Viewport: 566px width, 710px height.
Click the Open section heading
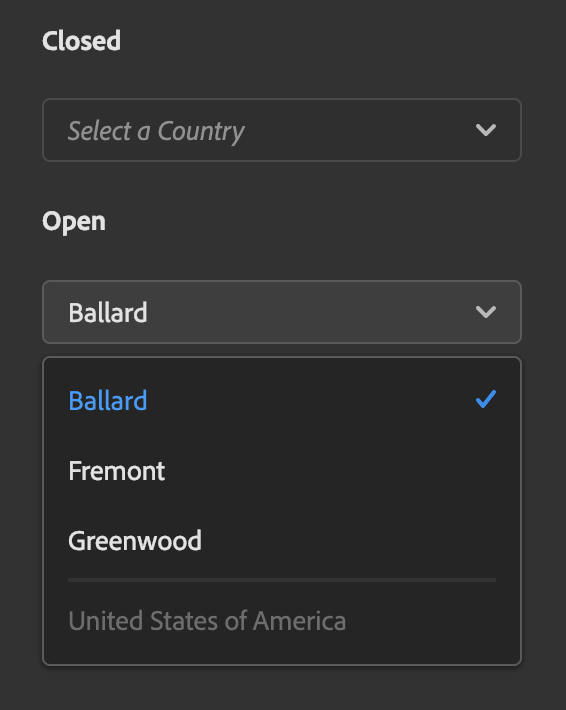[74, 221]
